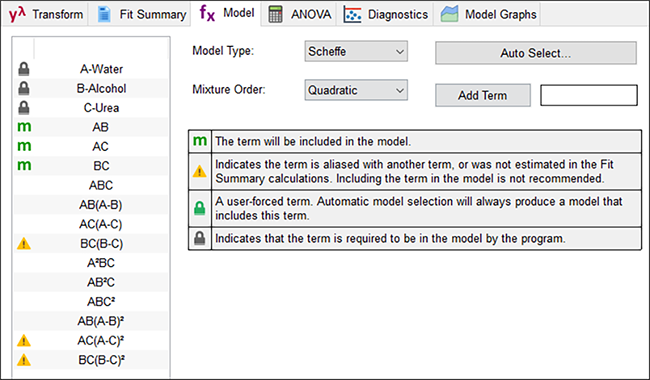Open the Model Graphs tab

tap(488, 15)
